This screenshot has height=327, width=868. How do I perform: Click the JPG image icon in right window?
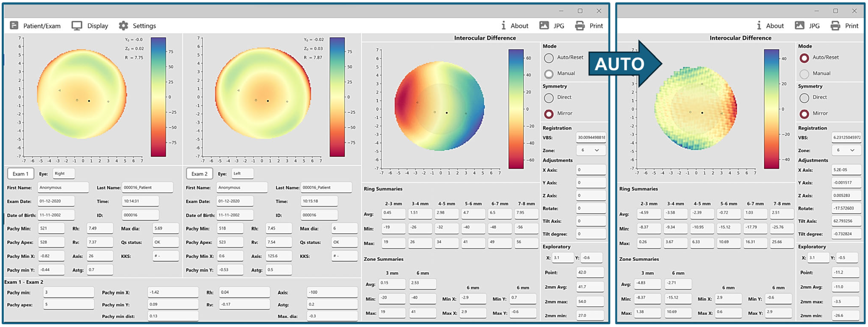click(x=799, y=26)
